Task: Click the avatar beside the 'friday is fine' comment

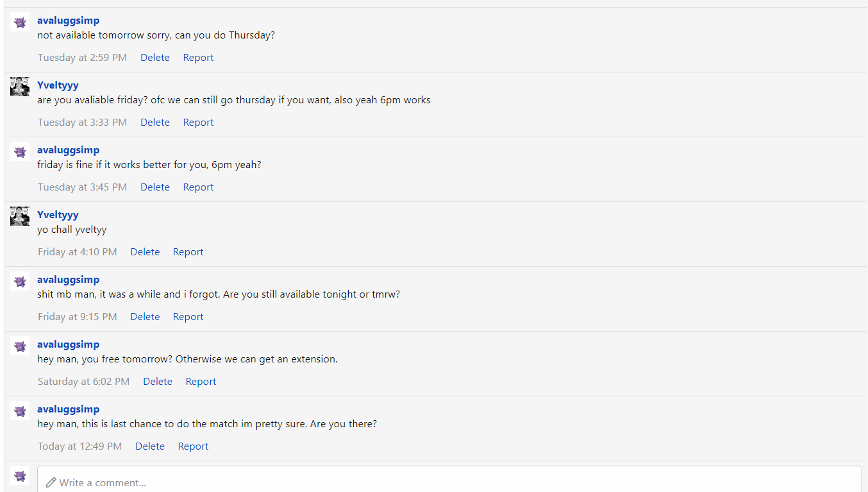Action: click(20, 151)
